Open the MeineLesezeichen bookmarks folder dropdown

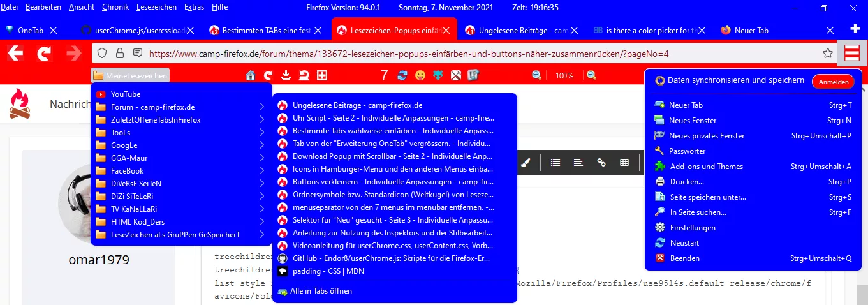click(130, 75)
